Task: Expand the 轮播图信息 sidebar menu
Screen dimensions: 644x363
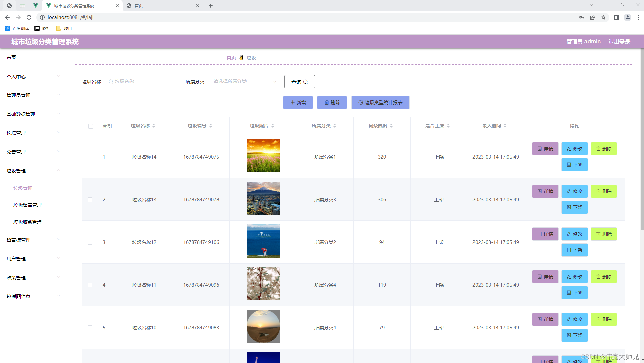Action: point(34,296)
